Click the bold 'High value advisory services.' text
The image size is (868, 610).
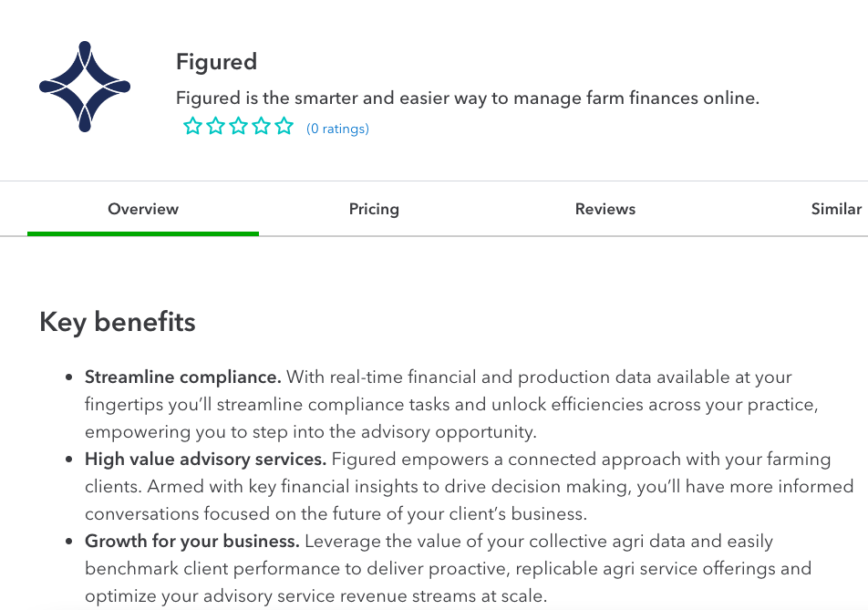click(x=205, y=459)
